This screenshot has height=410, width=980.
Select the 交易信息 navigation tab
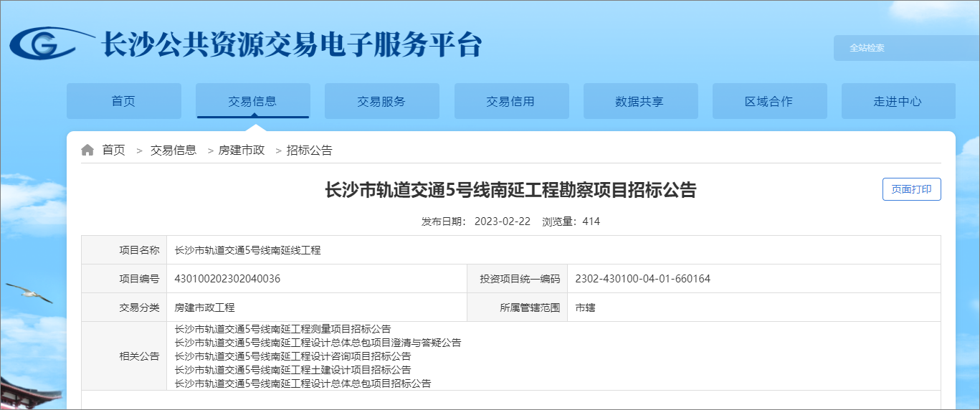click(252, 101)
